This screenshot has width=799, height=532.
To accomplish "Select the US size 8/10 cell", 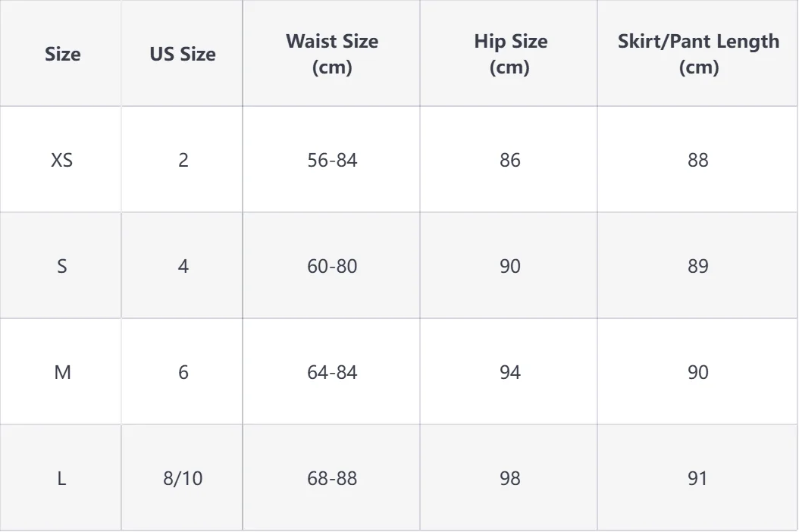I will point(183,478).
